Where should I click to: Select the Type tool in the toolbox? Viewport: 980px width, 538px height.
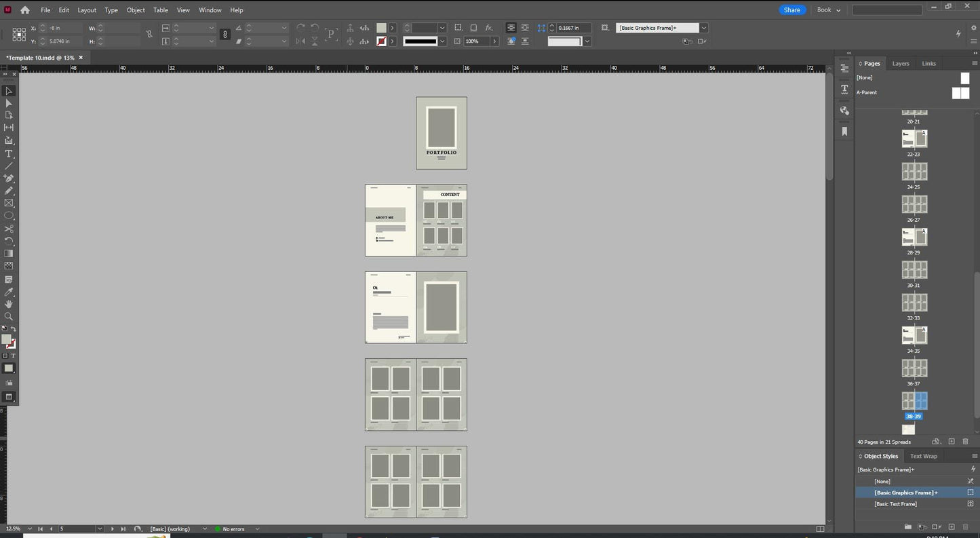[x=9, y=154]
